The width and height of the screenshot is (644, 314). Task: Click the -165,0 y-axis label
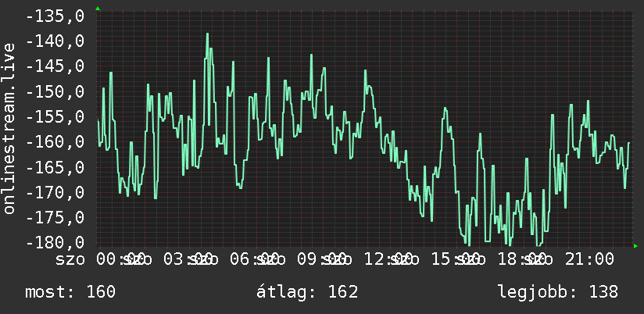[55, 167]
